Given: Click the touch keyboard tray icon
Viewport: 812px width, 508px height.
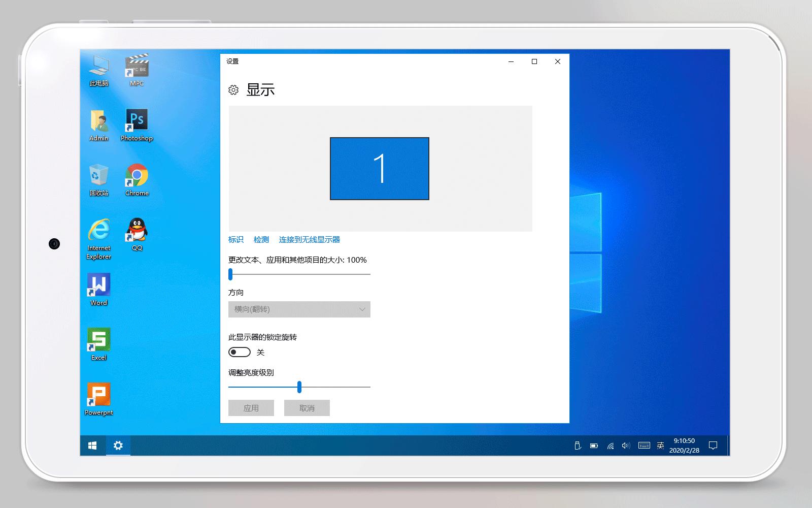Looking at the screenshot, I should pyautogui.click(x=644, y=446).
